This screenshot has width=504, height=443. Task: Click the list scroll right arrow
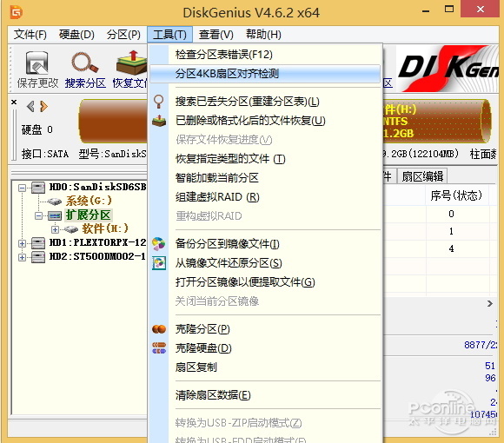click(x=489, y=303)
